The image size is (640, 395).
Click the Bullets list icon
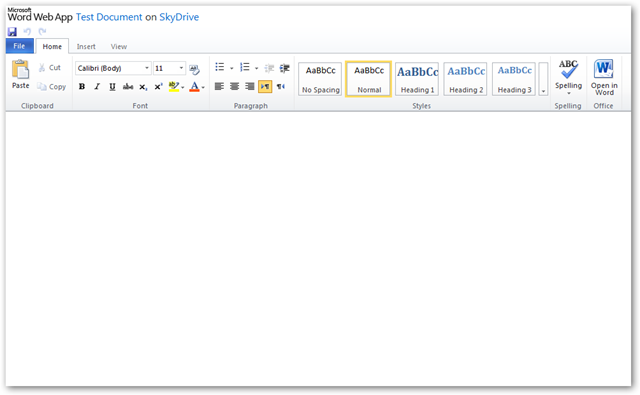[220, 67]
